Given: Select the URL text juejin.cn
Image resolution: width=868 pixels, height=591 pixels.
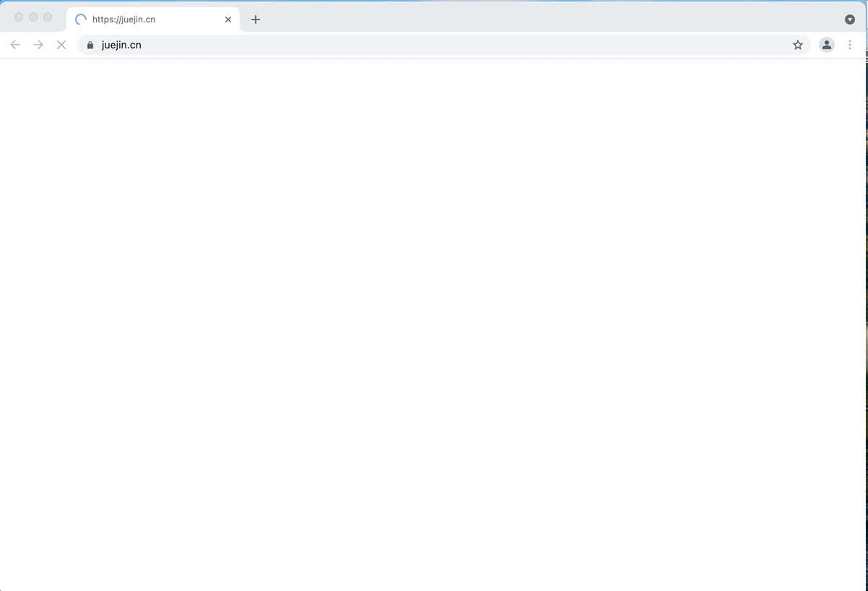Looking at the screenshot, I should pos(121,45).
